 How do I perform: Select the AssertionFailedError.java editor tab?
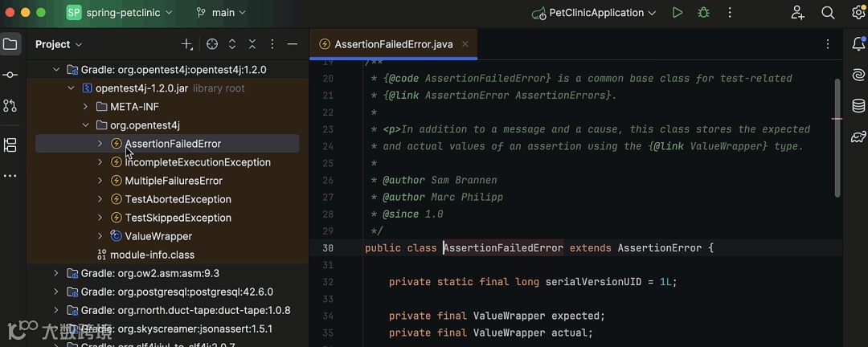point(393,44)
